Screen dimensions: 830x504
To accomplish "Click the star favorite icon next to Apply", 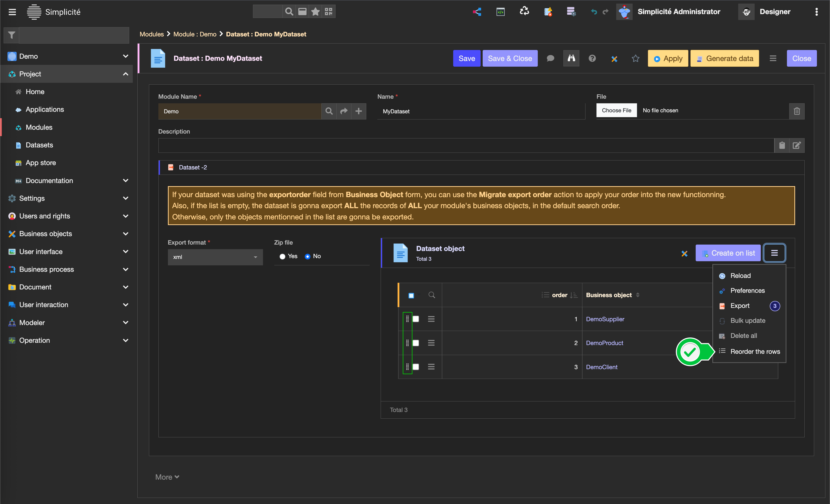I will point(635,58).
